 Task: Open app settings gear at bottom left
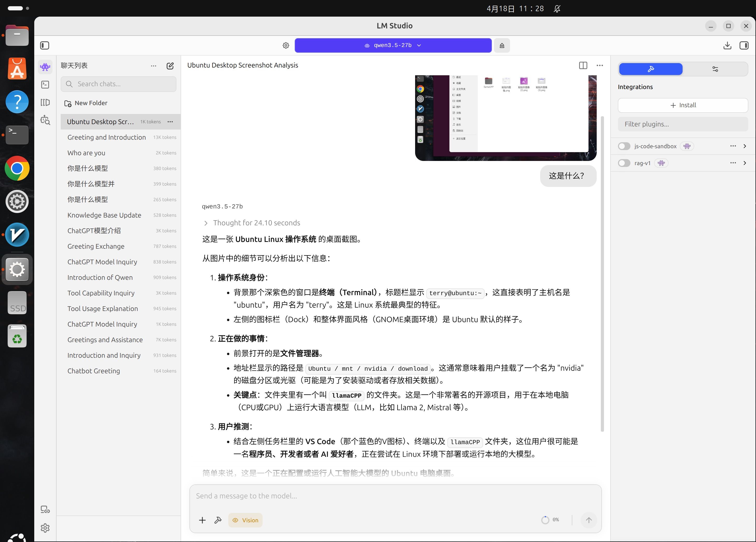45,528
